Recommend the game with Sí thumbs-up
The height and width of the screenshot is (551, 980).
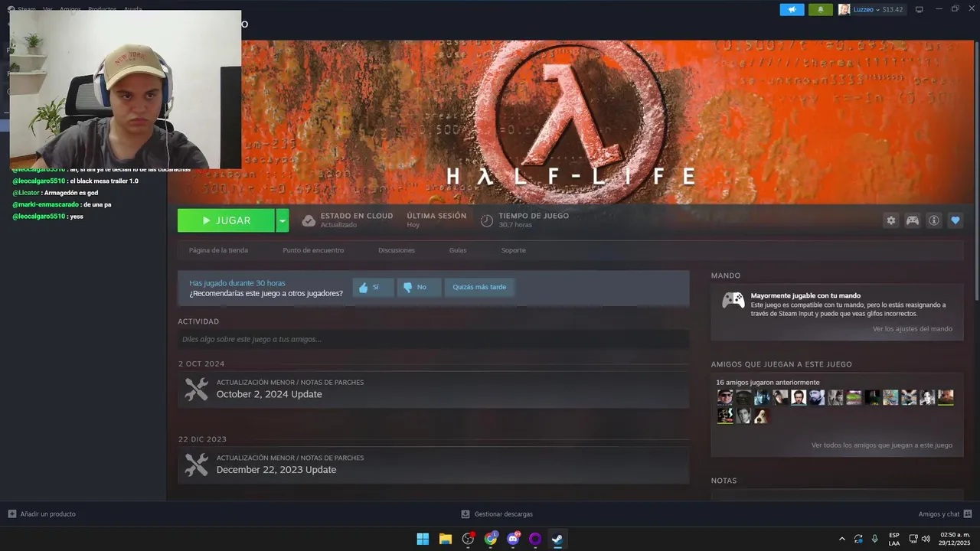click(373, 287)
